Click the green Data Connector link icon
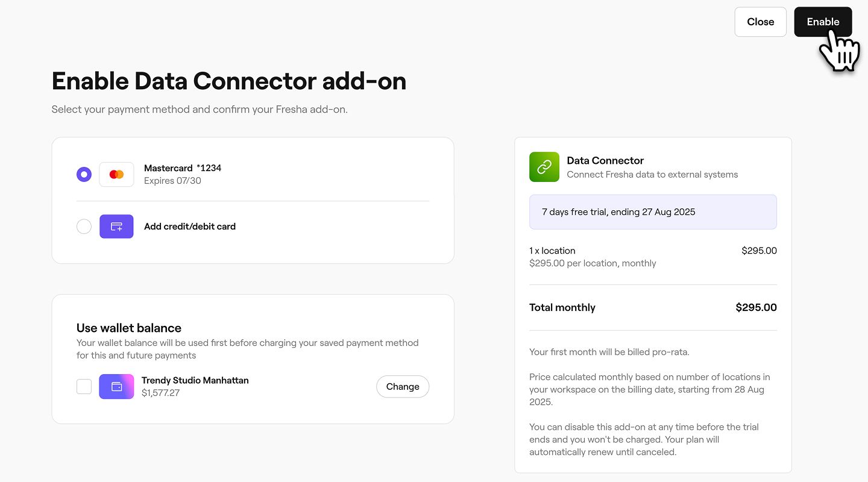The image size is (868, 482). click(x=544, y=167)
